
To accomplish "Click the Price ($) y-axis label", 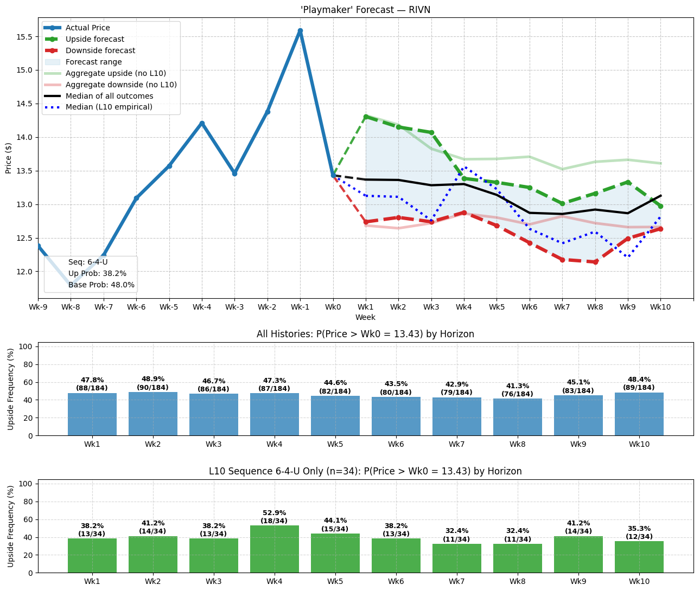I will [x=8, y=158].
